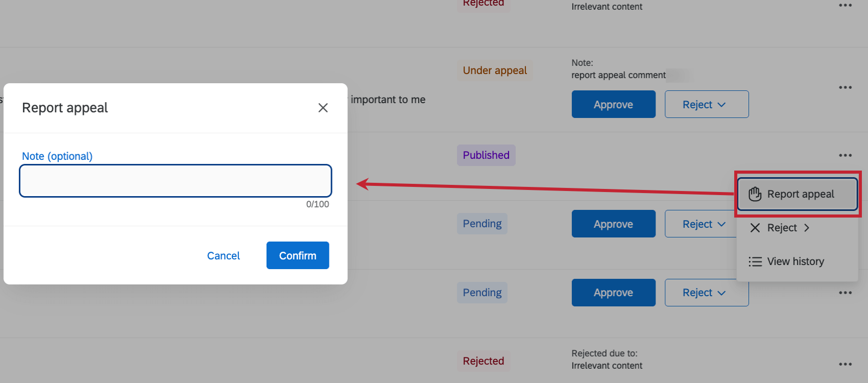
Task: Expand the Reject dropdown on the first Pending row
Action: click(x=707, y=223)
